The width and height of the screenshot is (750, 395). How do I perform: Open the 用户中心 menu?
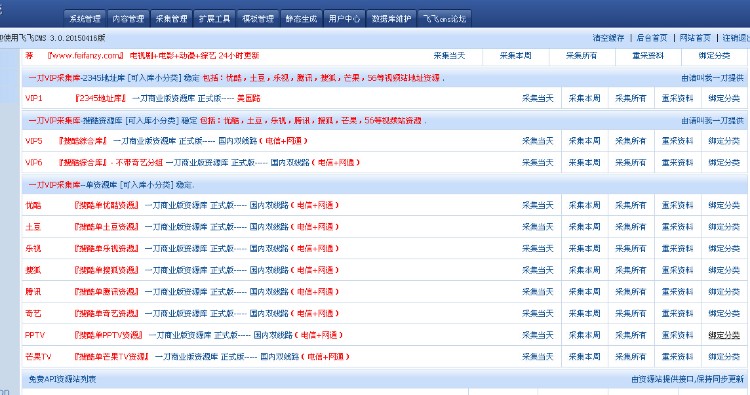[x=344, y=19]
